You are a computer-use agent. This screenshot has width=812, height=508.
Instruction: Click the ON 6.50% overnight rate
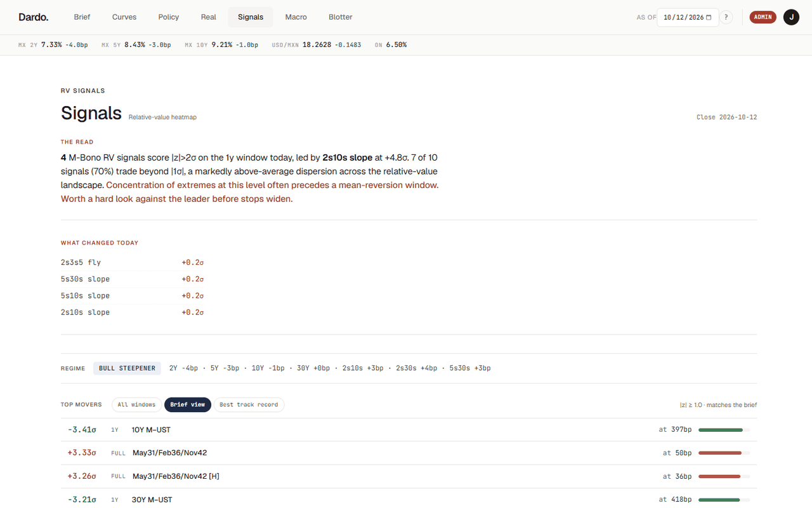[x=391, y=45]
